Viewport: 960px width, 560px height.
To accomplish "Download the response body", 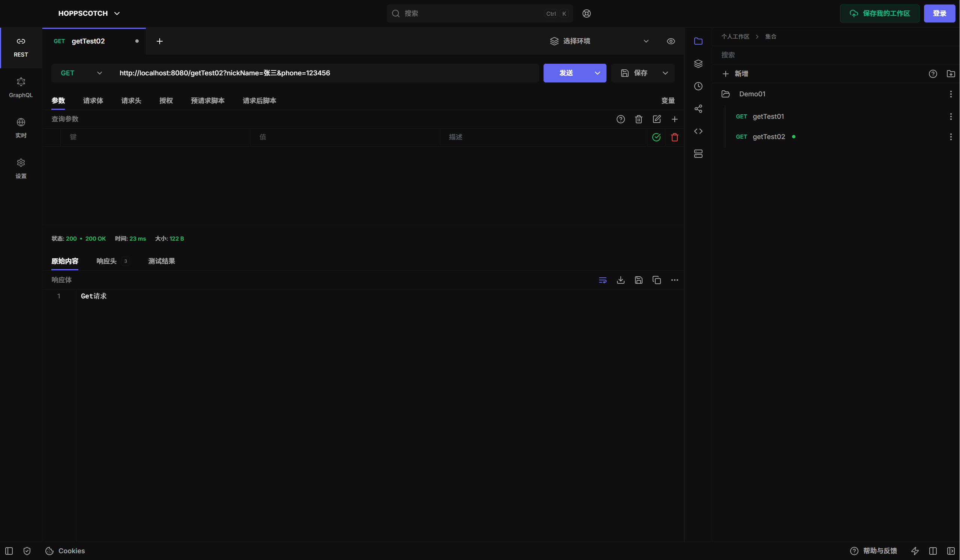I will tap(621, 280).
